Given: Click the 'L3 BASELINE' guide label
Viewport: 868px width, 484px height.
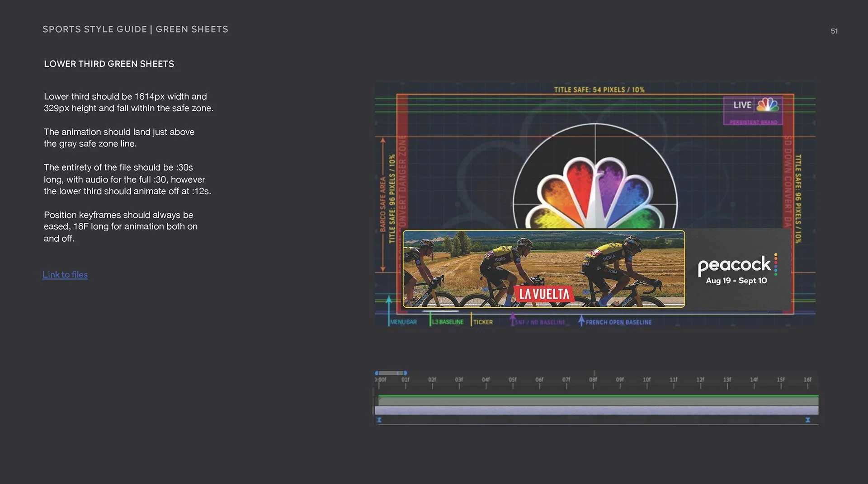Looking at the screenshot, I should (x=448, y=322).
